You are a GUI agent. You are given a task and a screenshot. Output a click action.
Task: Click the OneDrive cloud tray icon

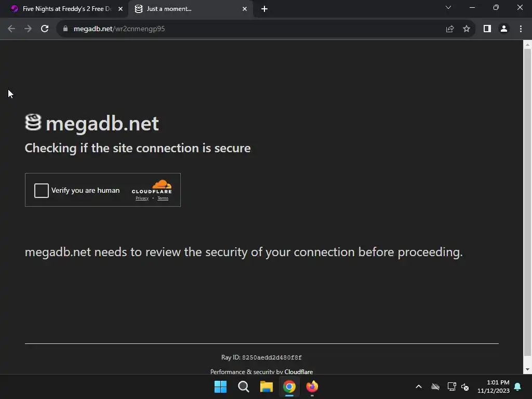(x=435, y=387)
